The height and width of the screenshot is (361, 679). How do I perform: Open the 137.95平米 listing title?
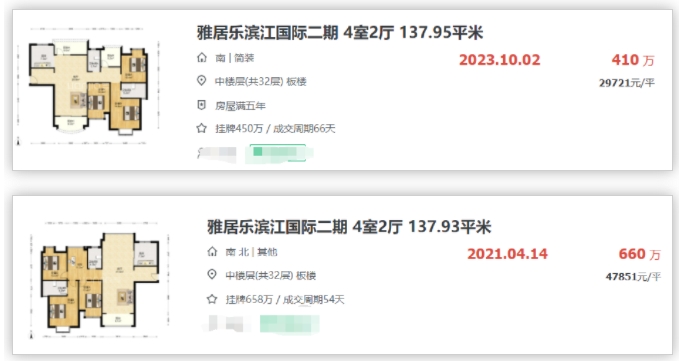340,32
